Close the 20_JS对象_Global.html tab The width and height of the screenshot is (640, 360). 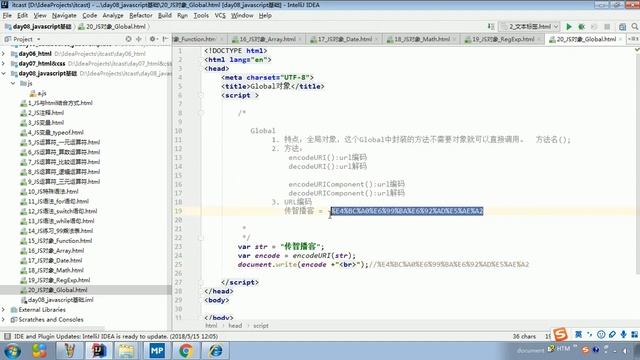[620, 39]
